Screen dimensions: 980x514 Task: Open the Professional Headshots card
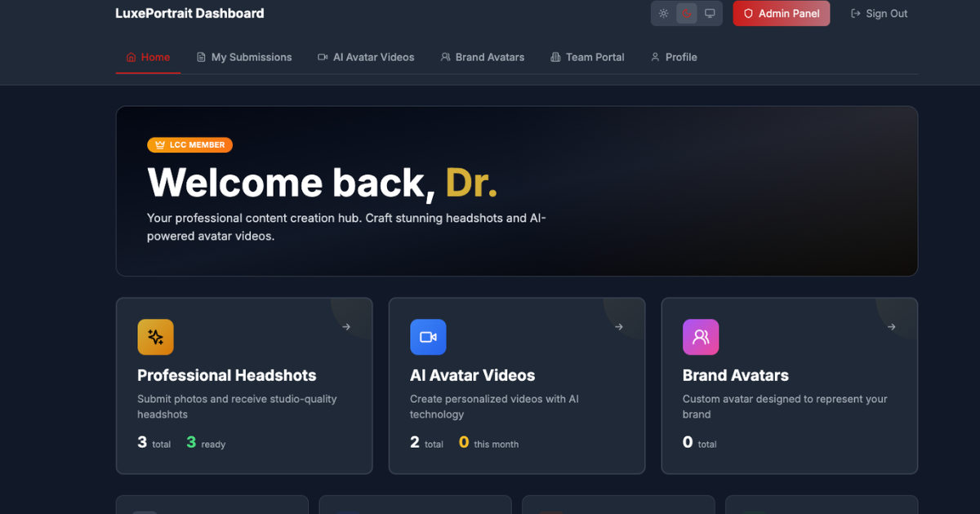(244, 385)
